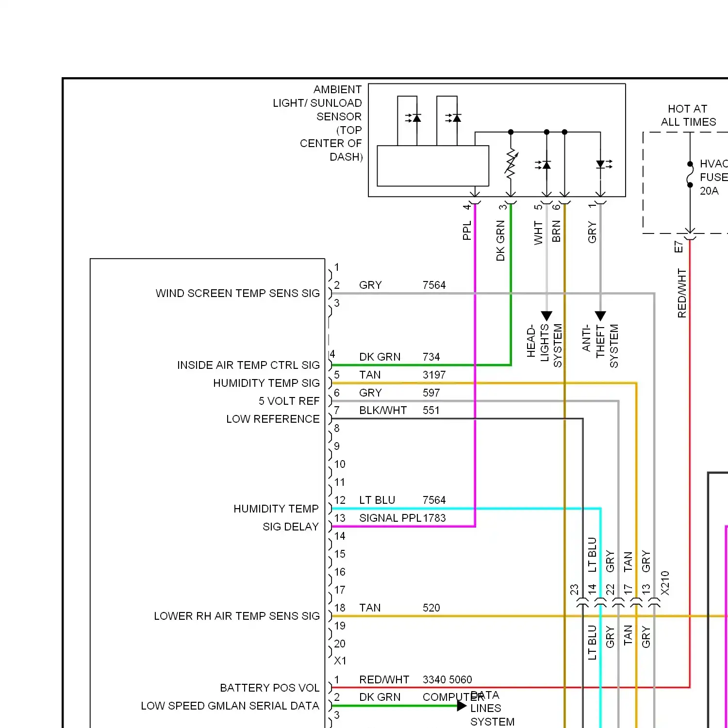
Task: Select the INSIDE AIR TEMP CTRL SIG label
Action: click(248, 365)
